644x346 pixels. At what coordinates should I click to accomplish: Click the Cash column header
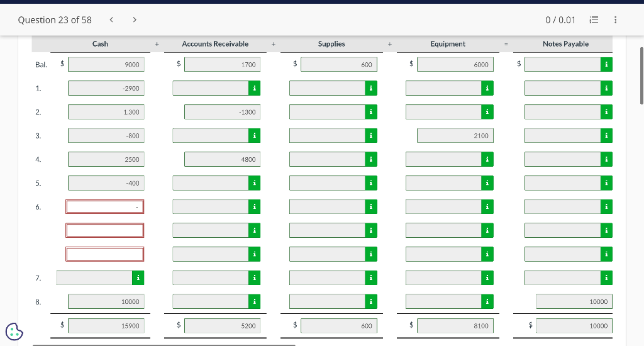point(100,44)
